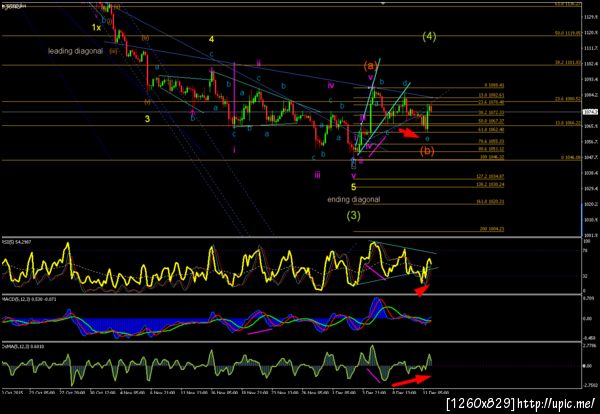Click the 1111.7 price axis value
Viewport: 600px width, 414px height.
pyautogui.click(x=591, y=48)
